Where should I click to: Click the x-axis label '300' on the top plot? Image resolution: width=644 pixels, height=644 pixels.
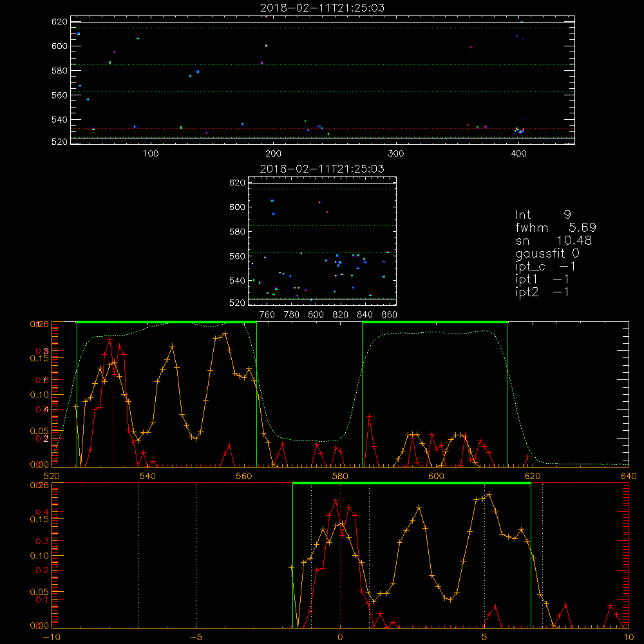click(x=396, y=154)
